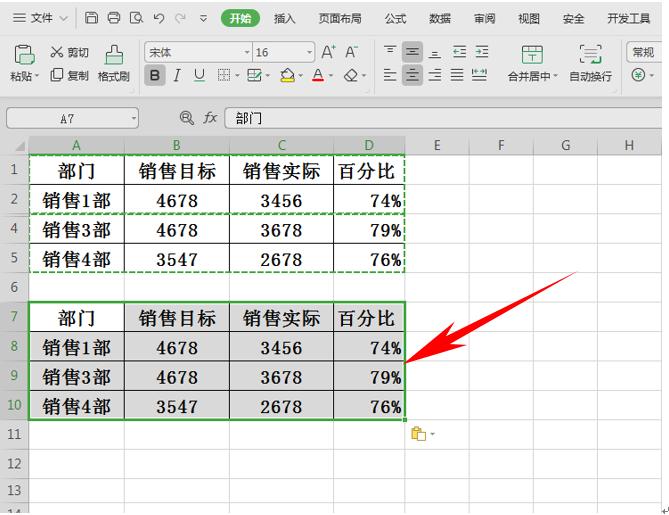Cut selection with 剪切
This screenshot has height=515, width=669.
[69, 52]
